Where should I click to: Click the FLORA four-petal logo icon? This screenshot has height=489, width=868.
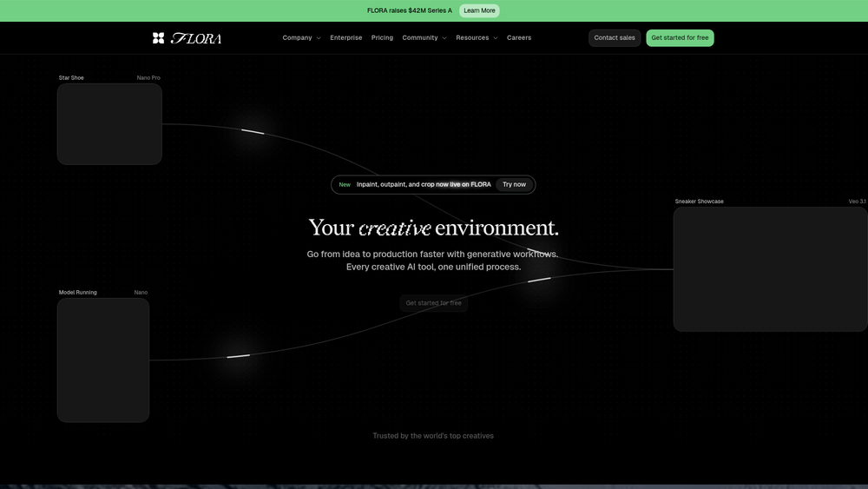[158, 37]
